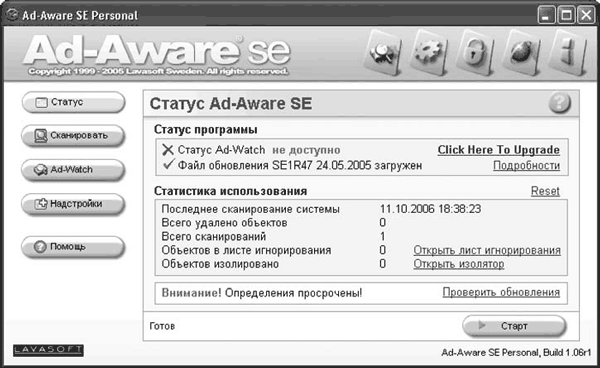Open the Открыть лист игнорирования link
Image resolution: width=600 pixels, height=368 pixels.
point(487,250)
